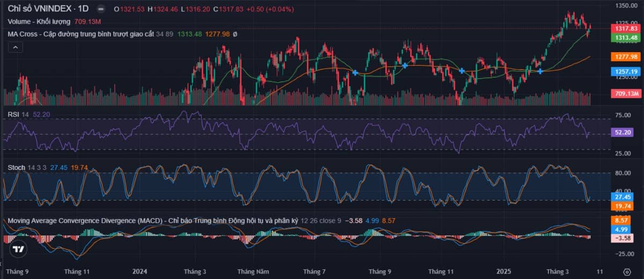Click the orange 8.57 MACD axis label
Screen dimensions: 644x279
click(621, 220)
